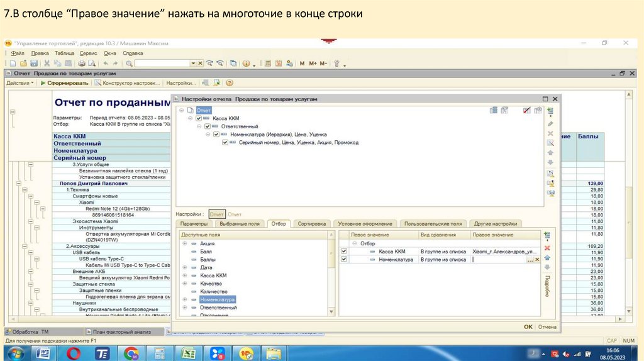Screen dimensions: 644x361
Task: Switch to the Сортировка tab
Action: click(x=311, y=223)
